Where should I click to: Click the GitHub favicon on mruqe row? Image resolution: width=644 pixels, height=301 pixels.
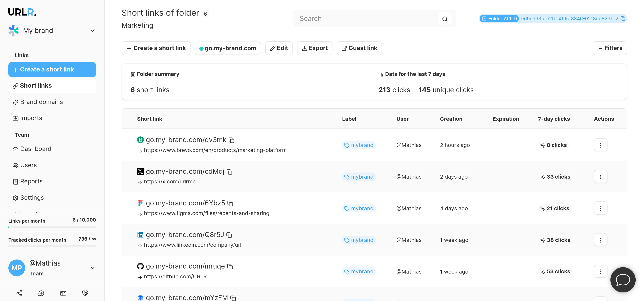point(140,266)
